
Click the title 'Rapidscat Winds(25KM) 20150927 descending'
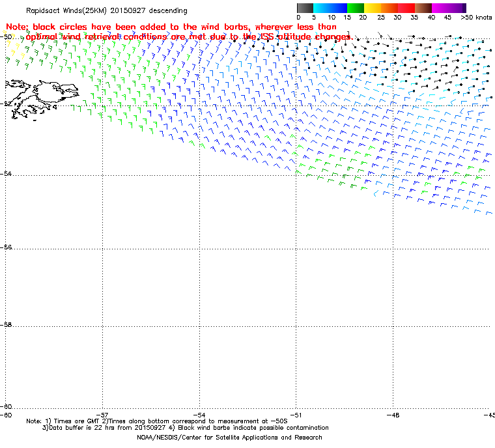[x=107, y=10]
